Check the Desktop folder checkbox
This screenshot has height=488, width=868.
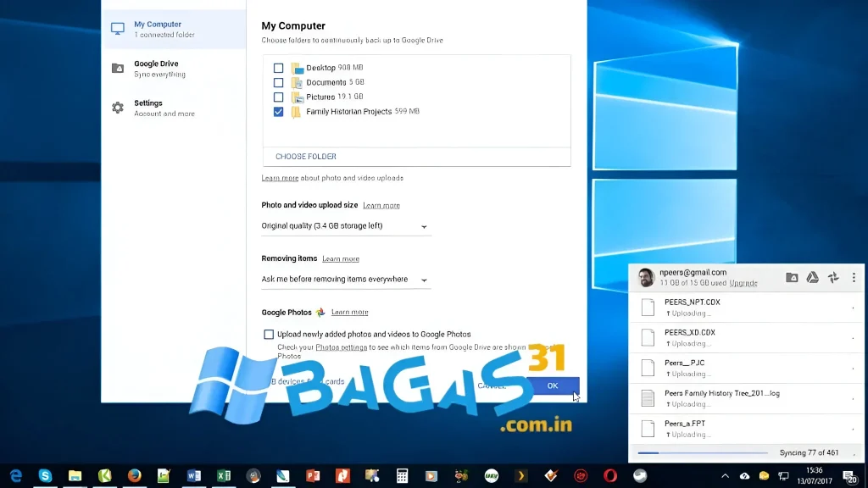click(x=278, y=68)
